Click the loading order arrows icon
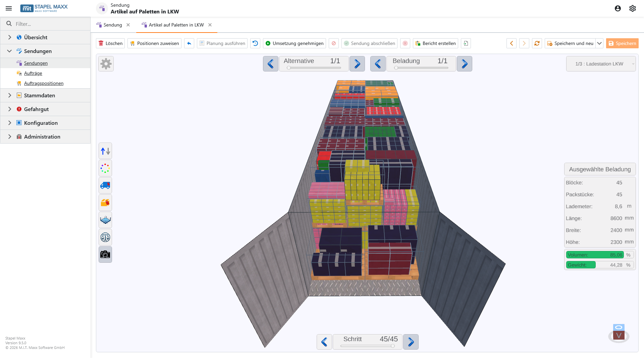The width and height of the screenshot is (644, 358). (105, 151)
